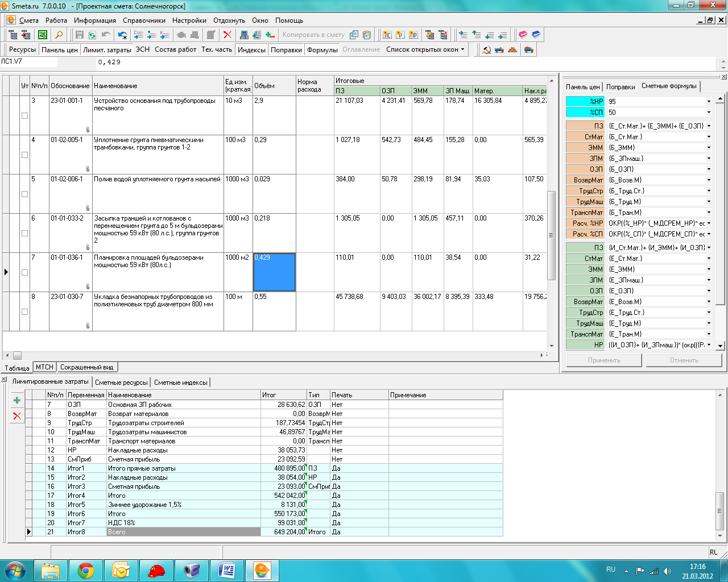
Task: Open the ЗПМ {Е_ЗПмаш.} formula dropdown
Action: tap(709, 280)
